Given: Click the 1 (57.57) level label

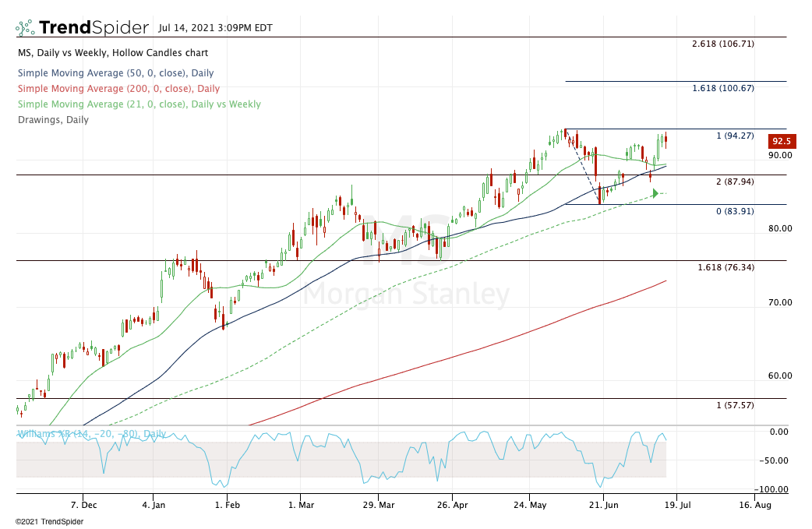Looking at the screenshot, I should point(735,405).
